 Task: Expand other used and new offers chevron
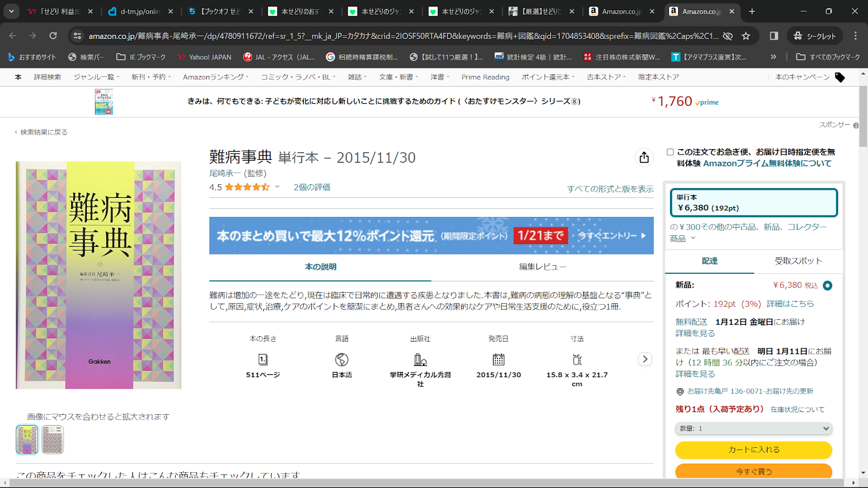(693, 239)
